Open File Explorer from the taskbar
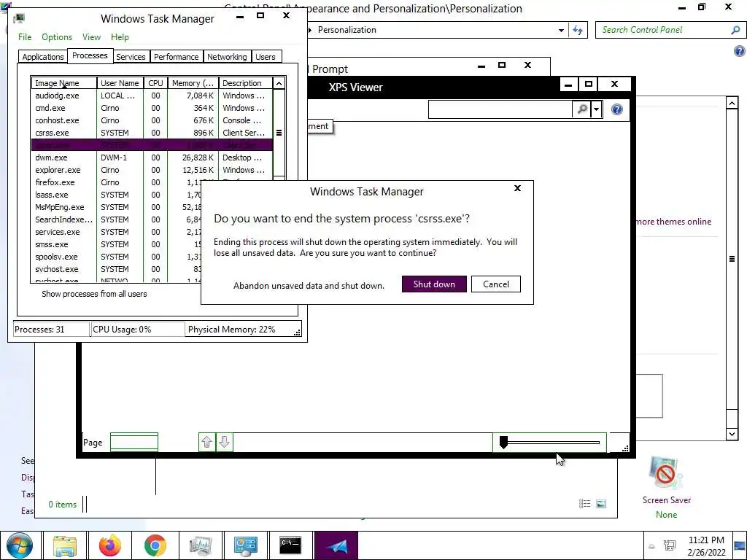The width and height of the screenshot is (747, 560). [x=65, y=545]
